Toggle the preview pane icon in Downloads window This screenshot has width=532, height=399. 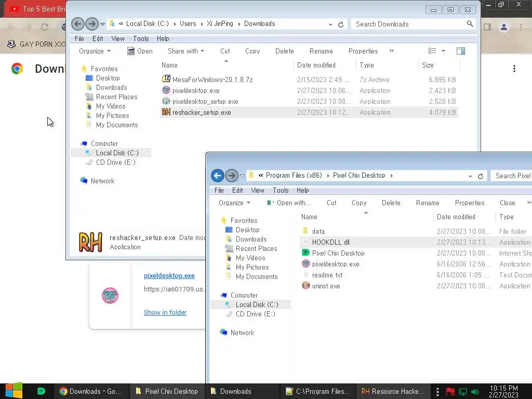461,51
